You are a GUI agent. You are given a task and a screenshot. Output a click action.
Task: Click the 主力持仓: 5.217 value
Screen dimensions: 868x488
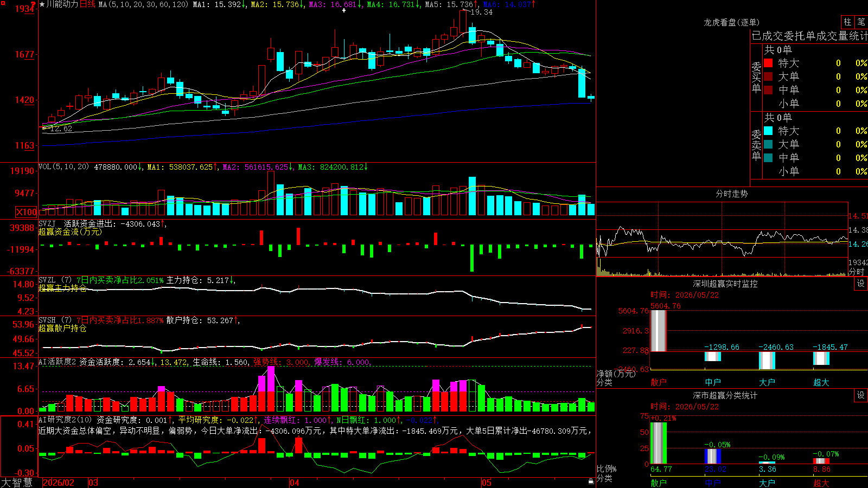[x=198, y=280]
